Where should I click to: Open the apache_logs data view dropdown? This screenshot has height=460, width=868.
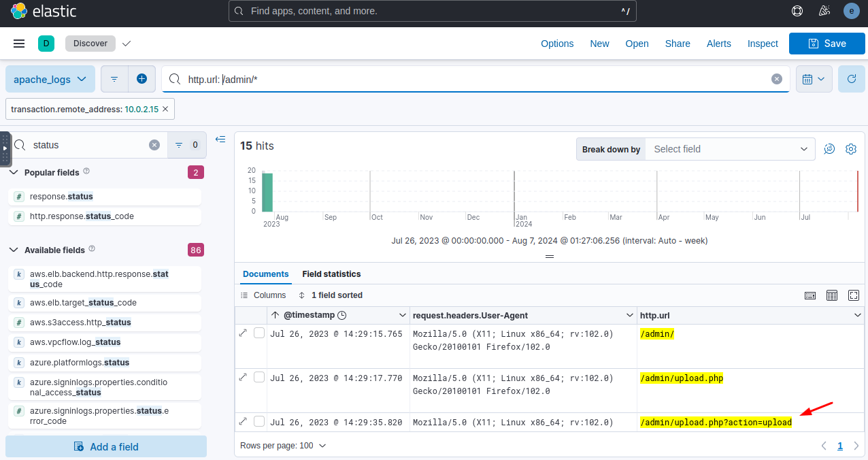[50, 79]
